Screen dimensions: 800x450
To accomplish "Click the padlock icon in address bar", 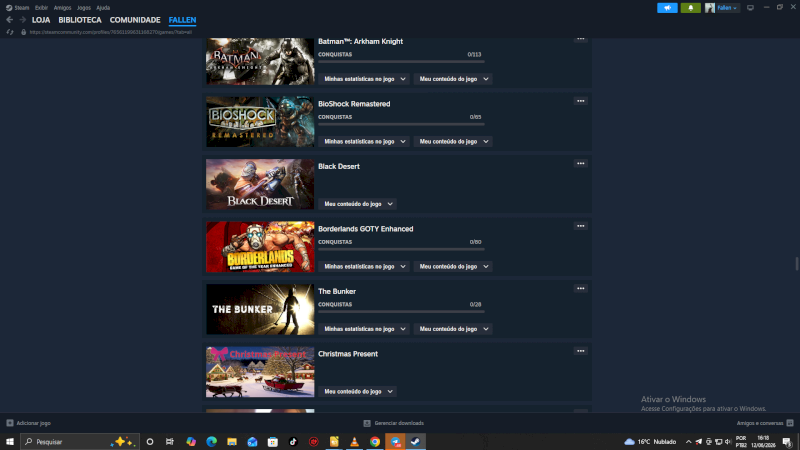I will 23,32.
